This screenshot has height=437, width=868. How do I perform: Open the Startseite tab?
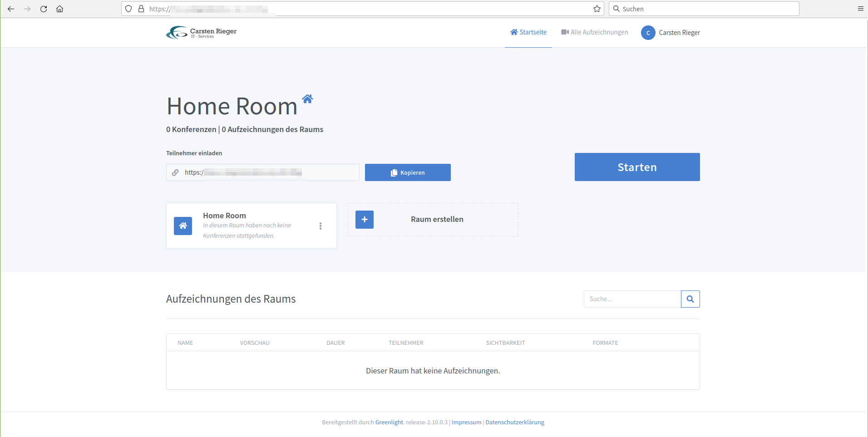tap(528, 32)
